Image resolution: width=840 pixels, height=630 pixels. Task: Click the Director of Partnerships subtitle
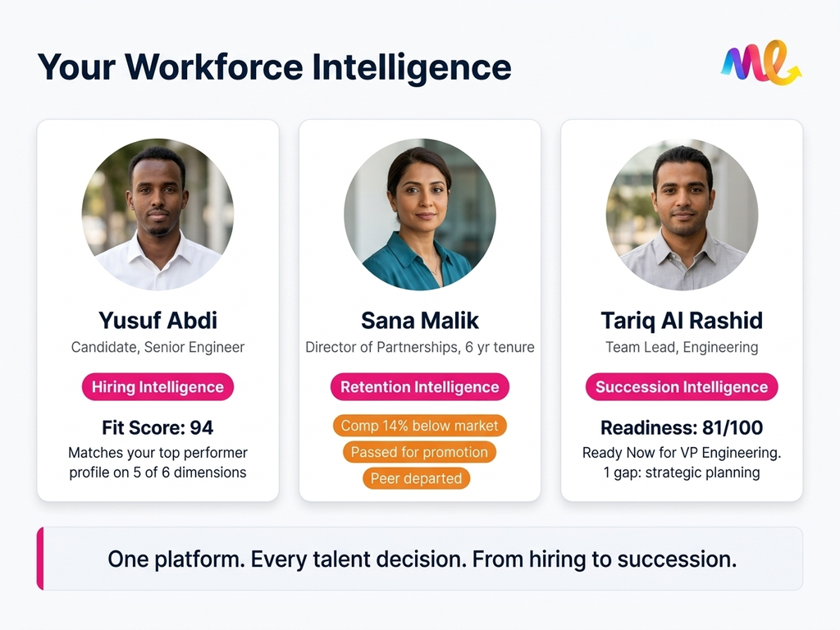click(419, 347)
